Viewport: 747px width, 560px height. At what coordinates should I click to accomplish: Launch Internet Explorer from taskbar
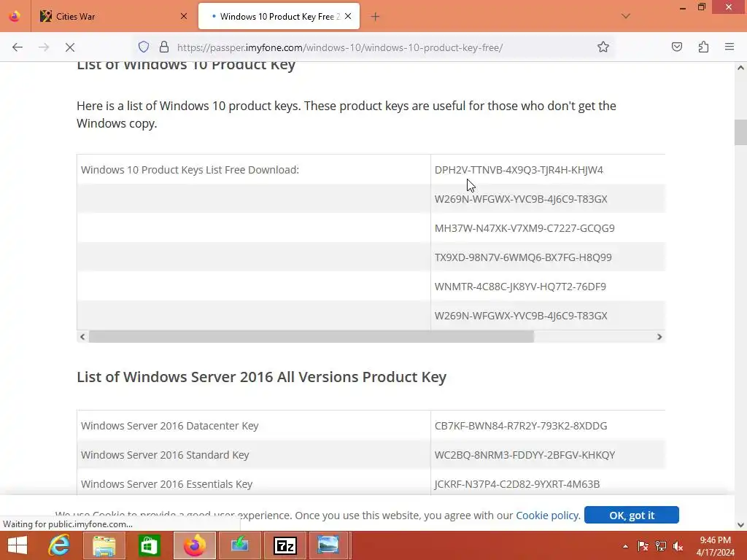pyautogui.click(x=59, y=545)
